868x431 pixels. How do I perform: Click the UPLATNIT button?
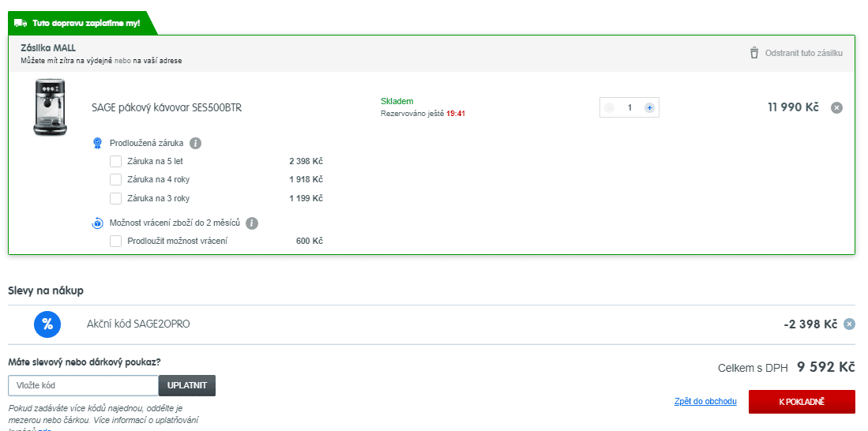[187, 386]
